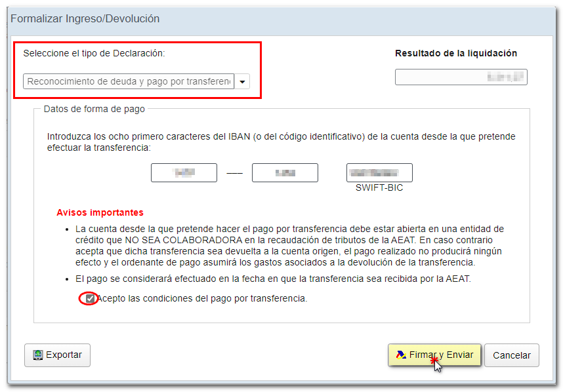563x392 pixels.
Task: Click the Exportar spreadsheet icon
Action: click(38, 355)
